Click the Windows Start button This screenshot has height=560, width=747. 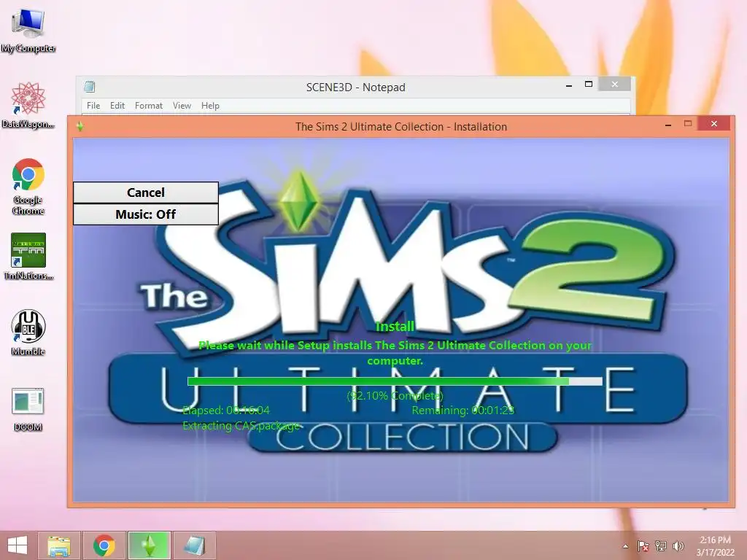[18, 545]
